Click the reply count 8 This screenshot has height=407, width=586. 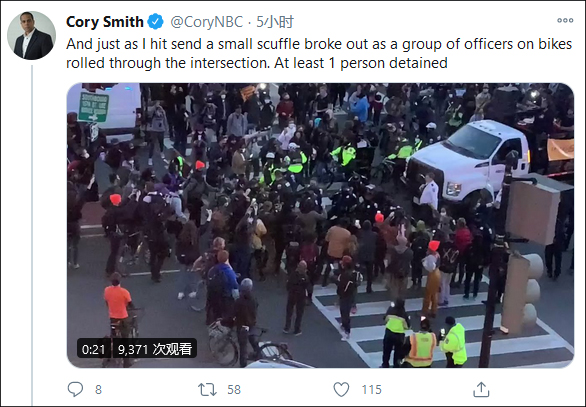pos(98,390)
